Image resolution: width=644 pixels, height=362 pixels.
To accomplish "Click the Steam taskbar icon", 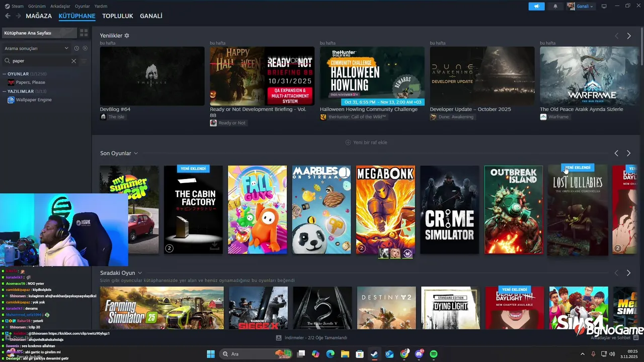I will coord(374,354).
